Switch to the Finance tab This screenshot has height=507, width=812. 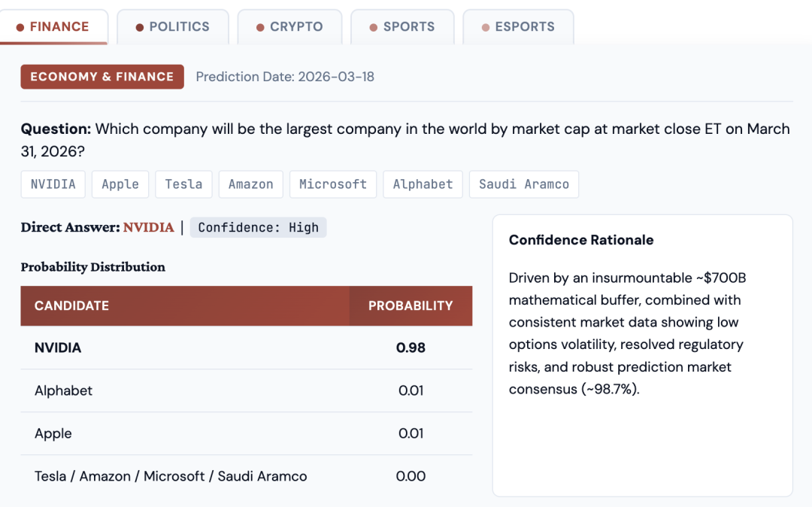click(53, 27)
